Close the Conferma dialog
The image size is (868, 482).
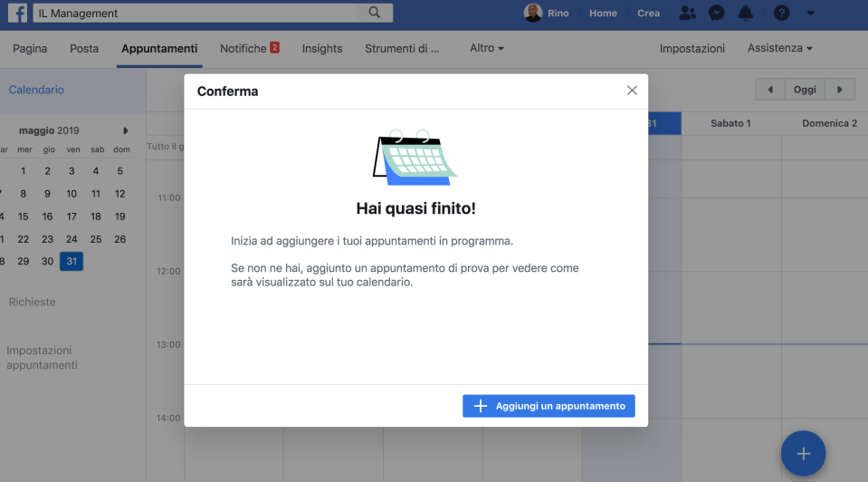point(632,91)
